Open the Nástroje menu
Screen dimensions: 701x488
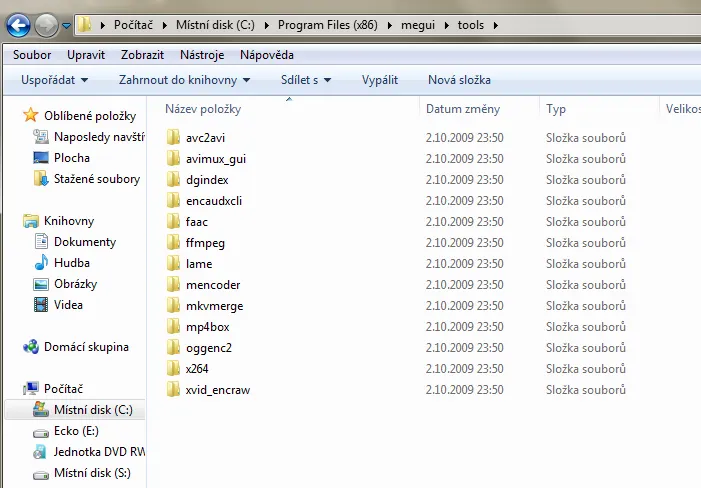202,54
